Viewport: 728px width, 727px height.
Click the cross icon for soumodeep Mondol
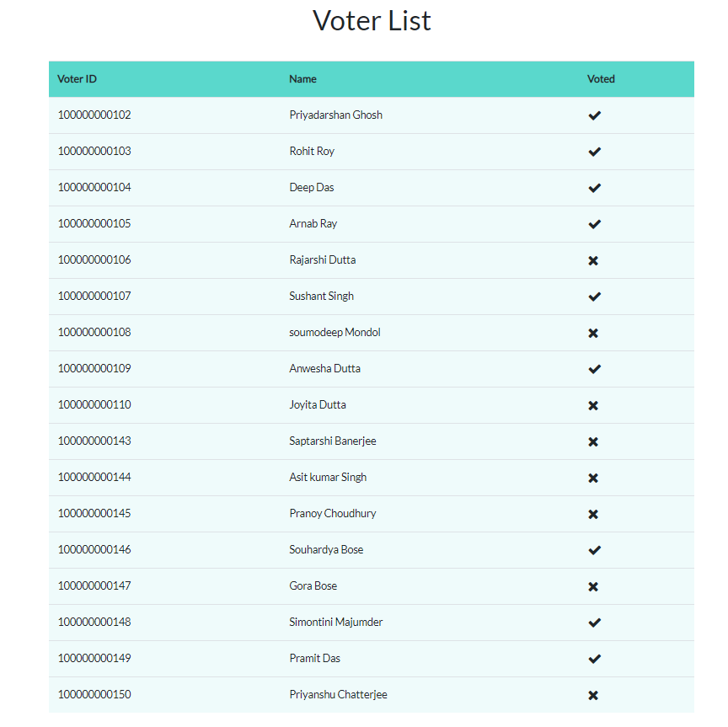click(x=593, y=333)
